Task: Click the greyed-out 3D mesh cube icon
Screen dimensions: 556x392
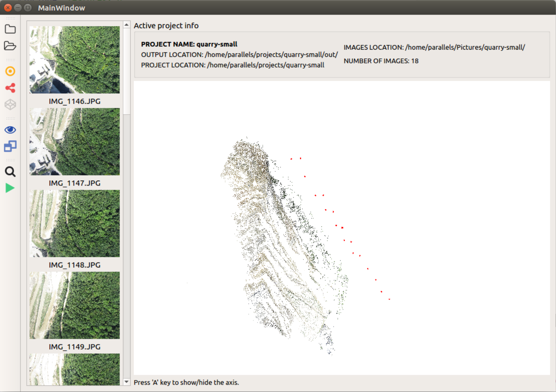Action: pyautogui.click(x=10, y=104)
